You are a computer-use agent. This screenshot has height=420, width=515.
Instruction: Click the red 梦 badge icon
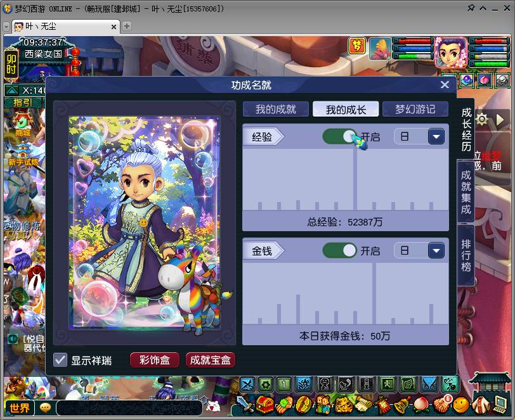(357, 46)
